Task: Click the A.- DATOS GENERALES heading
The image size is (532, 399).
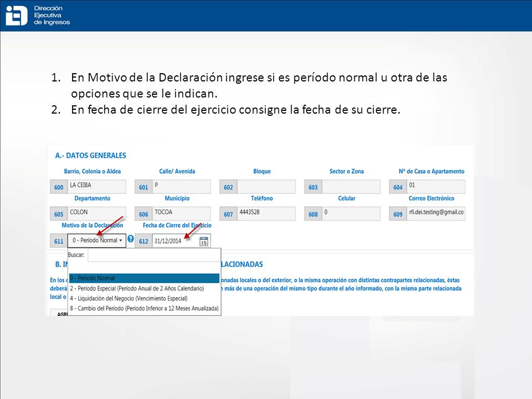Action: coord(90,155)
